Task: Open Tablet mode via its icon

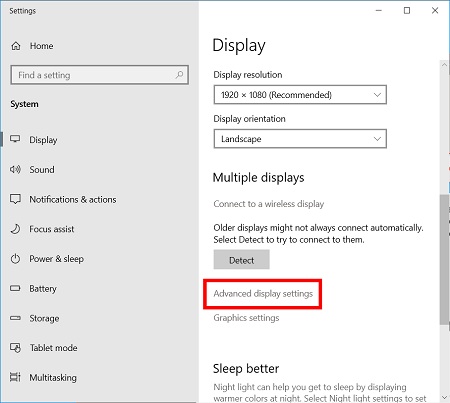Action: pos(15,348)
